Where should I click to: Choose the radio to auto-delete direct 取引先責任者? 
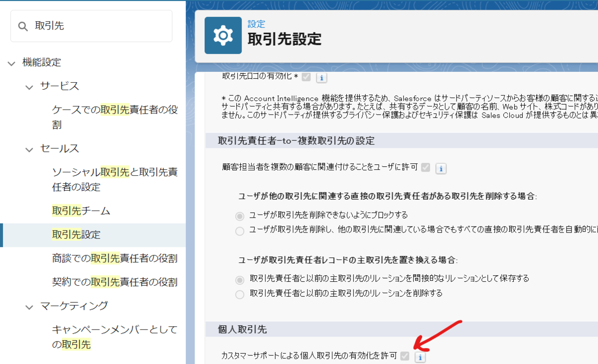pos(240,231)
